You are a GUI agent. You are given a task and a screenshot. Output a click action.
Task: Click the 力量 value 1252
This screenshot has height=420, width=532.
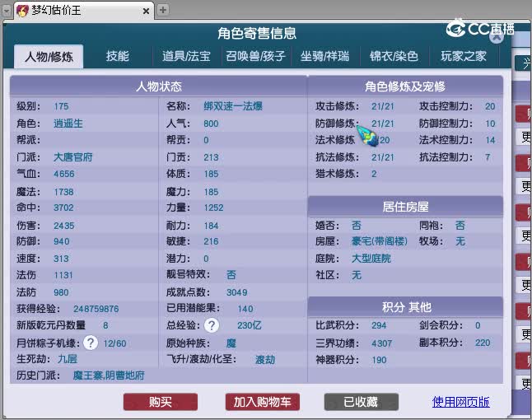coord(213,208)
